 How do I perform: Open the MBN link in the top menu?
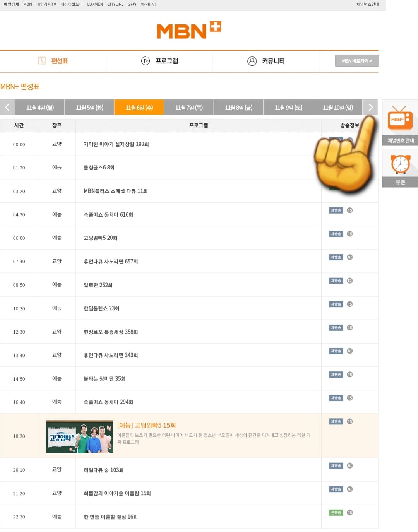click(x=27, y=4)
